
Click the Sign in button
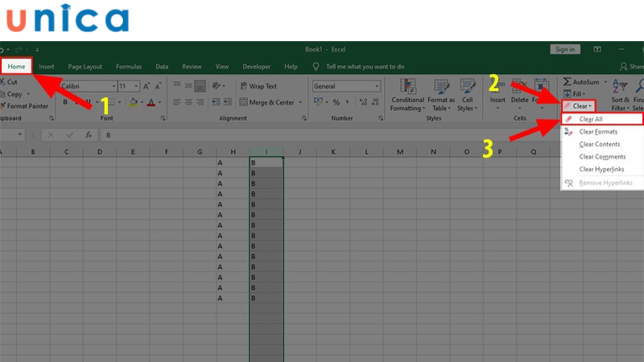coord(565,49)
